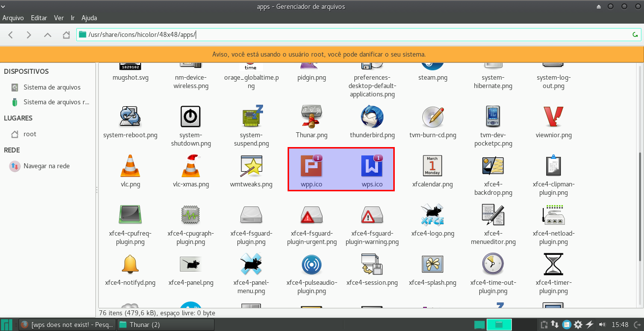Select the xfce4-cpugraph-plugin.png file icon
This screenshot has height=331, width=644.
click(x=191, y=215)
